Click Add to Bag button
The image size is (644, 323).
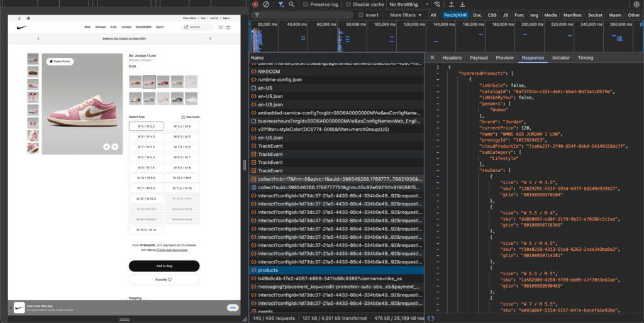pyautogui.click(x=164, y=266)
